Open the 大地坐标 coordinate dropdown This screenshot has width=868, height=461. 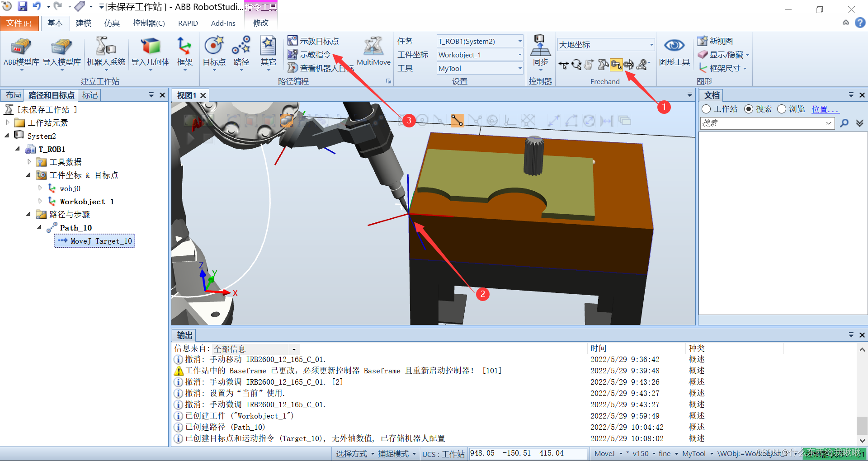click(606, 44)
